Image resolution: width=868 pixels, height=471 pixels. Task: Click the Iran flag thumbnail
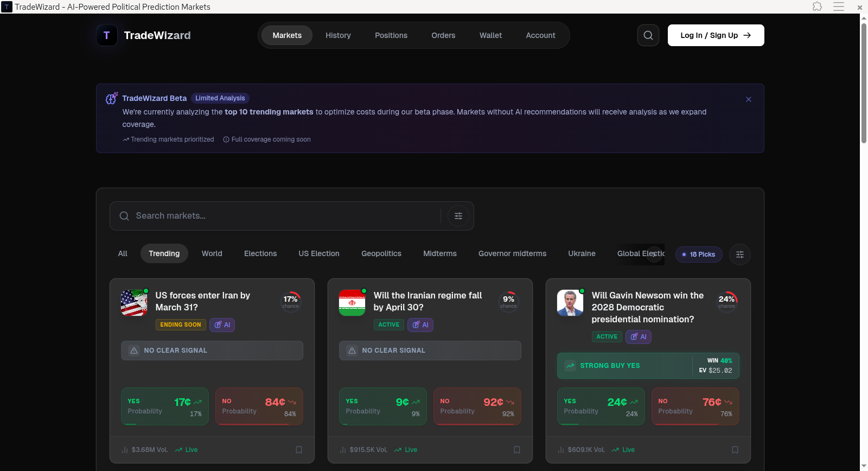[352, 303]
